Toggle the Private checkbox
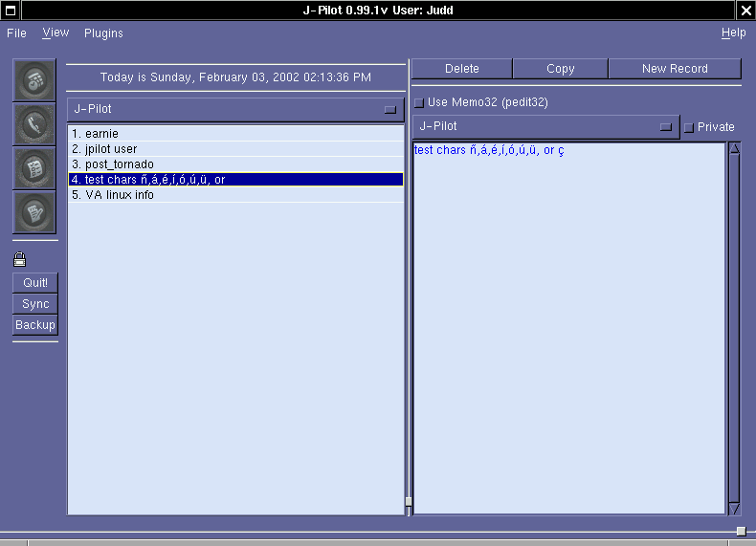The width and height of the screenshot is (756, 546). (689, 128)
